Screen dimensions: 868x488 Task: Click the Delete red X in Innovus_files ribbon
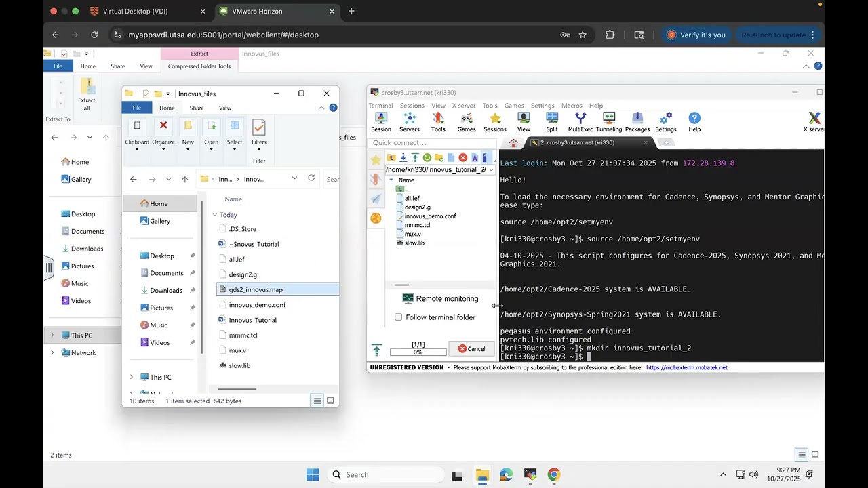pyautogui.click(x=163, y=125)
